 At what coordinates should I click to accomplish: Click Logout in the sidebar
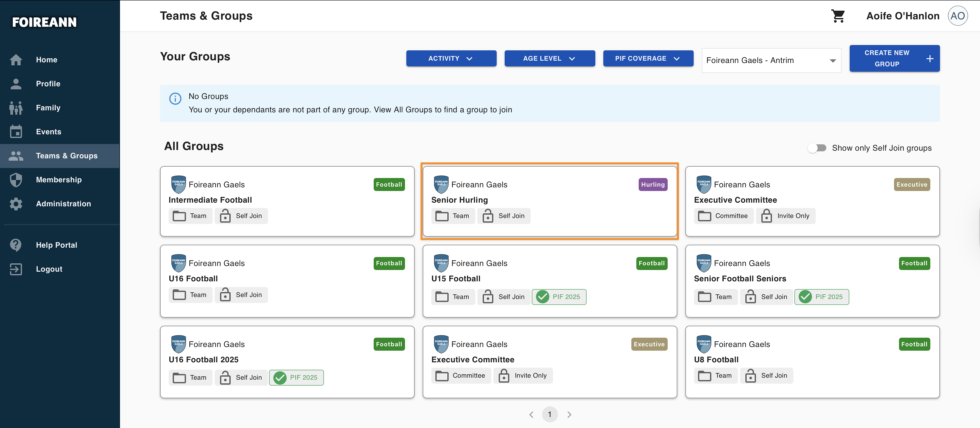(60, 269)
